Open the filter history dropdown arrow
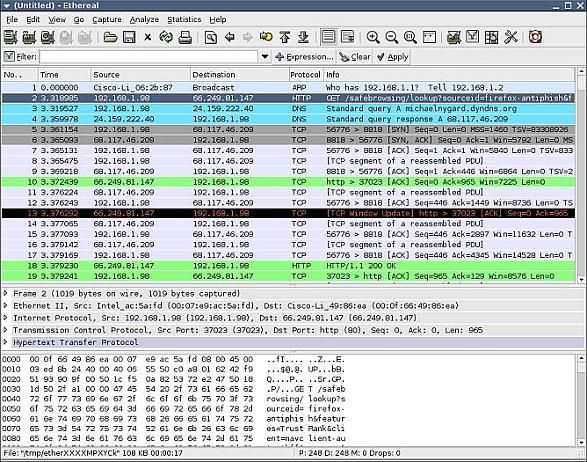Viewport: 587px width, 462px height. (x=265, y=57)
